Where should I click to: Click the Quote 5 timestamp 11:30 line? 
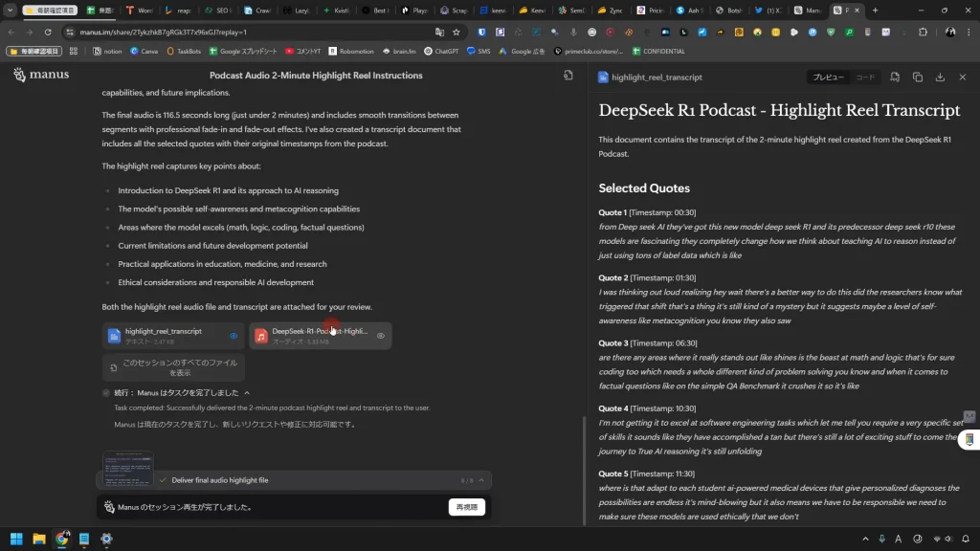(646, 474)
